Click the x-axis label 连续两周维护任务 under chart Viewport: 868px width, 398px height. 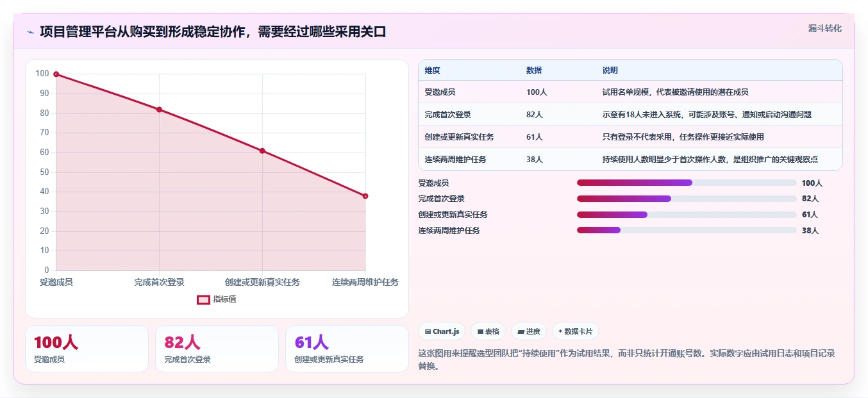[365, 283]
